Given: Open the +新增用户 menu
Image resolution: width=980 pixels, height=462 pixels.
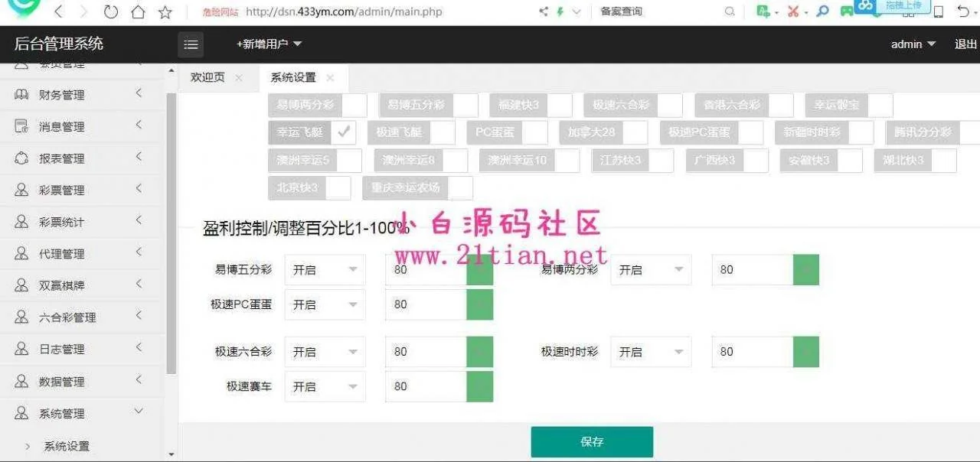Looking at the screenshot, I should (269, 44).
